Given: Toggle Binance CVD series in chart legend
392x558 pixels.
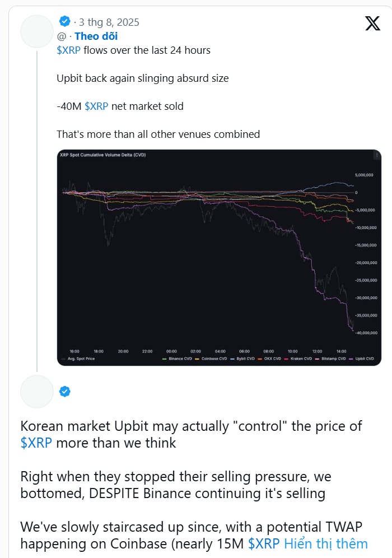Looking at the screenshot, I should click(x=178, y=359).
